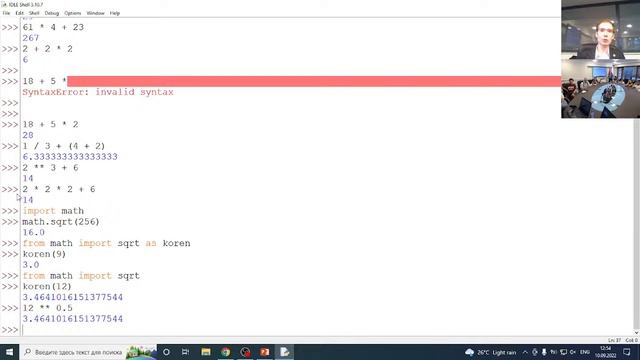Open the clock showing 12:54

point(606,352)
